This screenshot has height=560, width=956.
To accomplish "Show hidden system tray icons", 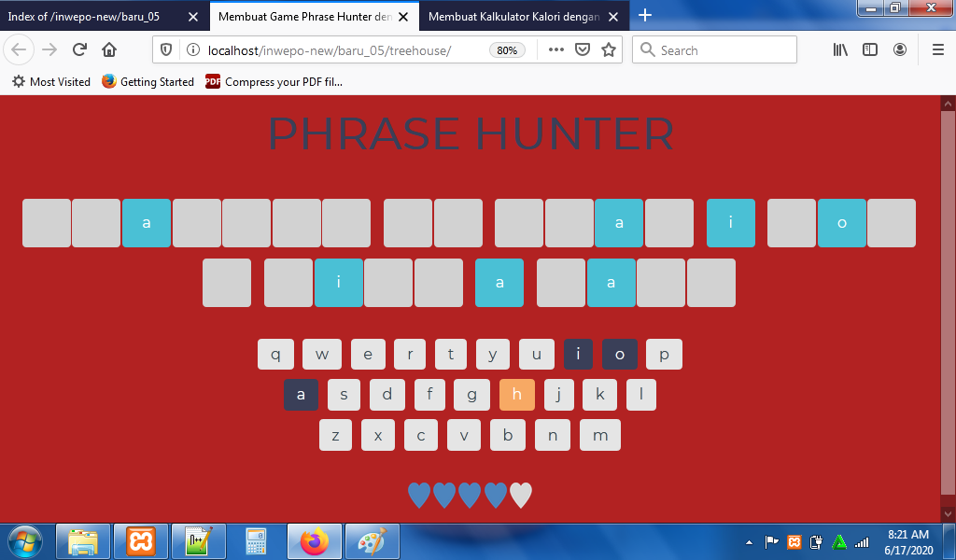I will click(749, 542).
